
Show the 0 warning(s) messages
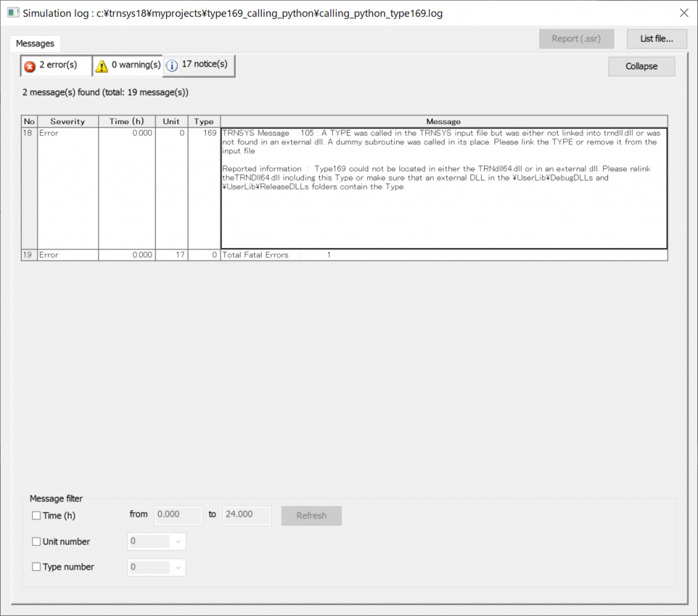click(x=127, y=65)
